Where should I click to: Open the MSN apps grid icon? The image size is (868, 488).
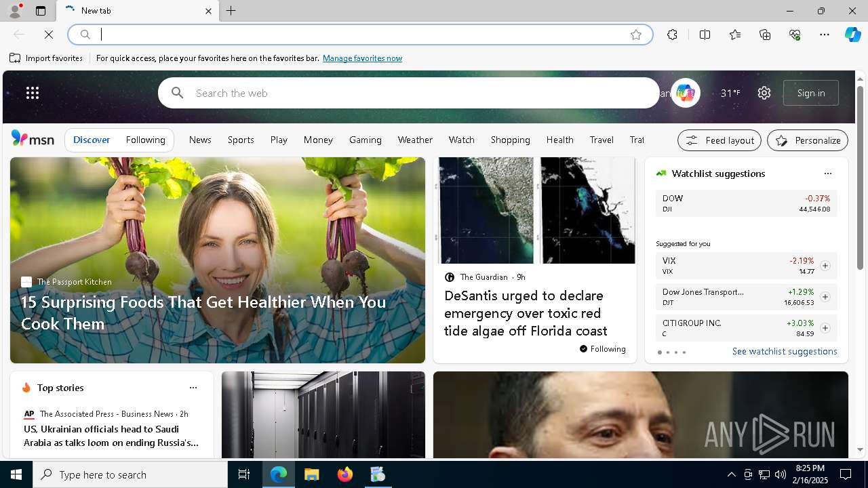coord(33,93)
